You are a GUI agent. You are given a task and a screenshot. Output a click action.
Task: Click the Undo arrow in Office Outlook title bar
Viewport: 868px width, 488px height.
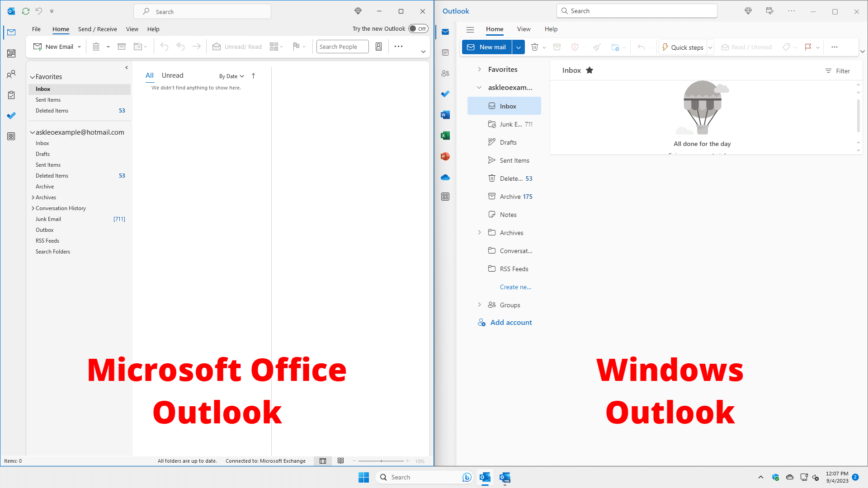(x=39, y=11)
